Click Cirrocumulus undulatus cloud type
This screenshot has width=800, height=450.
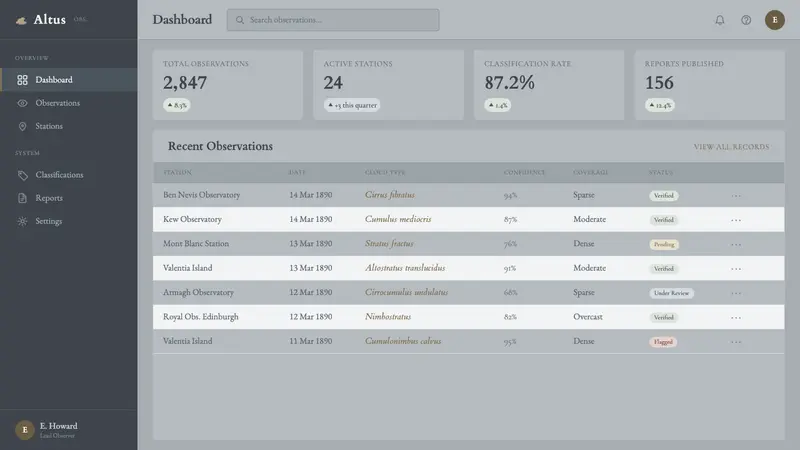pyautogui.click(x=407, y=293)
